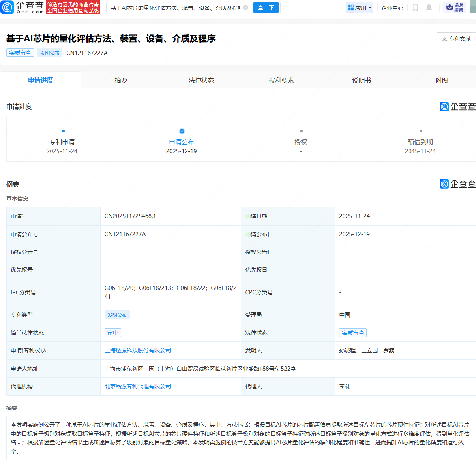Click the 企查查 watermark logo beside 申请进度
Viewport: 476px width, 461px height.
457,107
